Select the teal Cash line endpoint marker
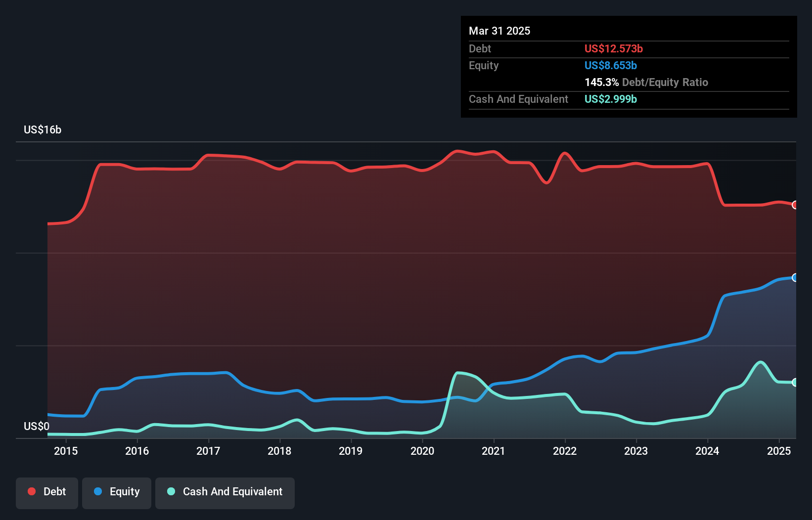This screenshot has width=812, height=520. pyautogui.click(x=794, y=382)
